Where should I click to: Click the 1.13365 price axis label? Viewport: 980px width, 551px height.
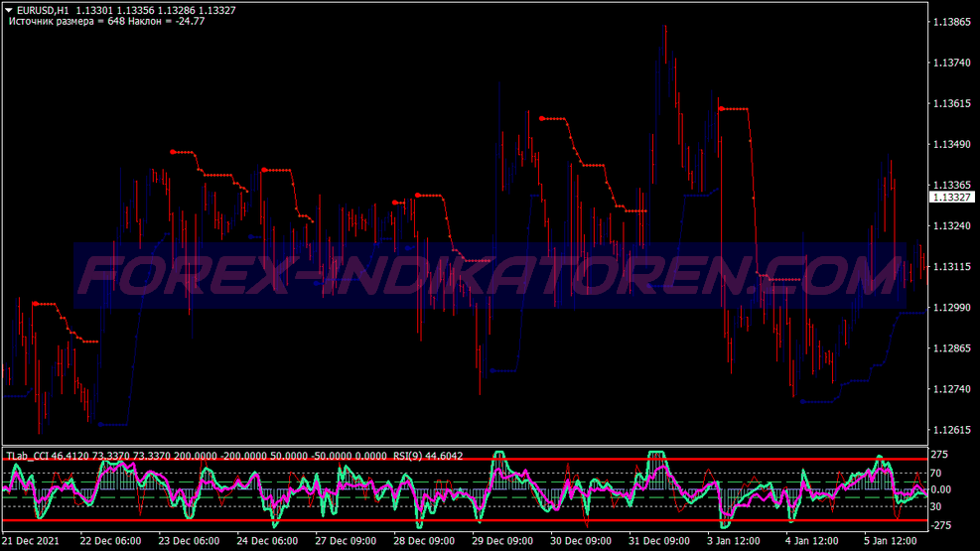952,186
